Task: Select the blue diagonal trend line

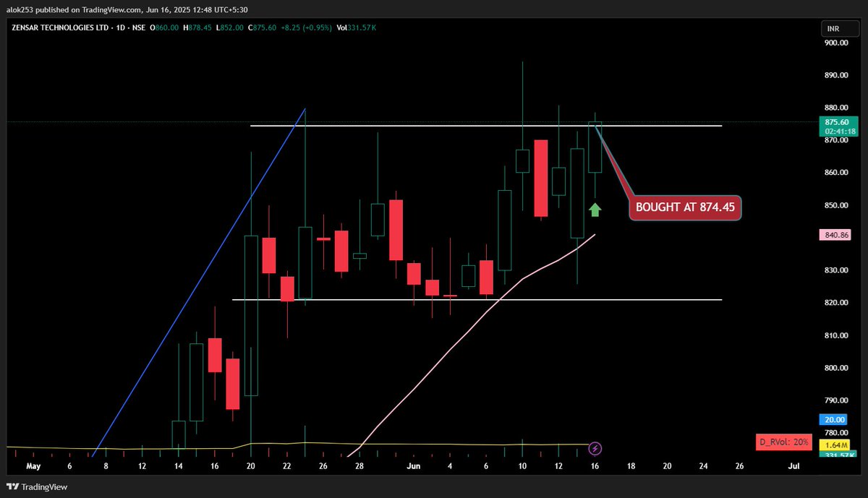Action: pos(199,283)
